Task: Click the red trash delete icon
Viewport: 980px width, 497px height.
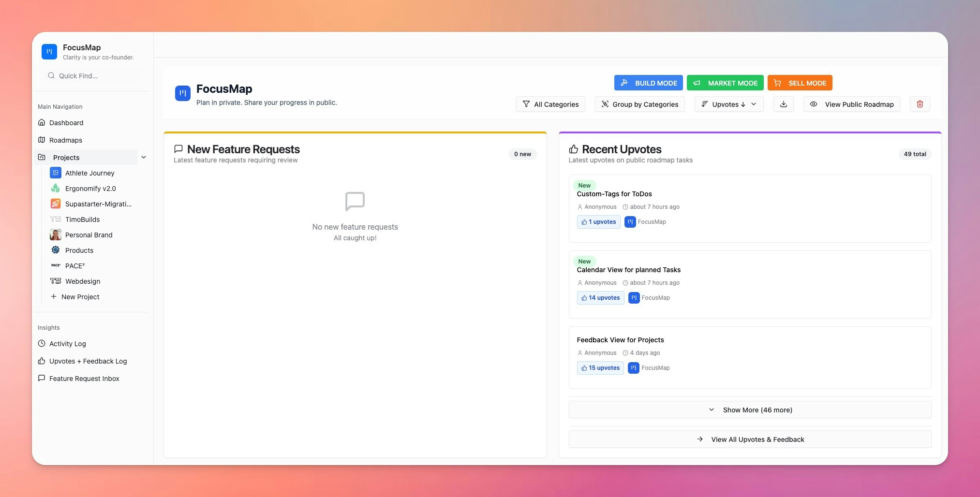Action: [920, 104]
